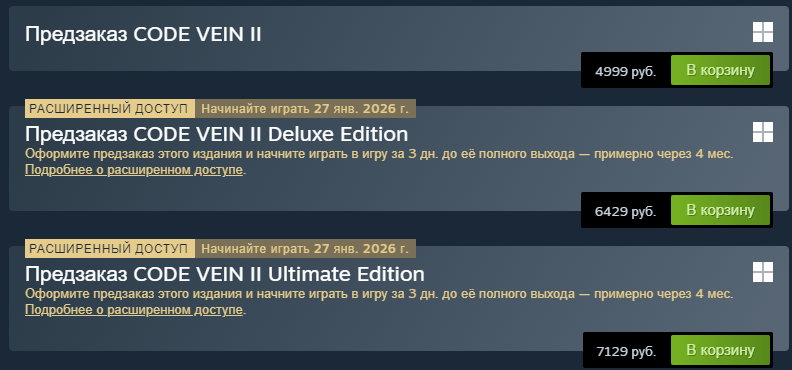Select the 'CODE VEIN II Deluxe Edition' title
792x370 pixels.
click(216, 134)
